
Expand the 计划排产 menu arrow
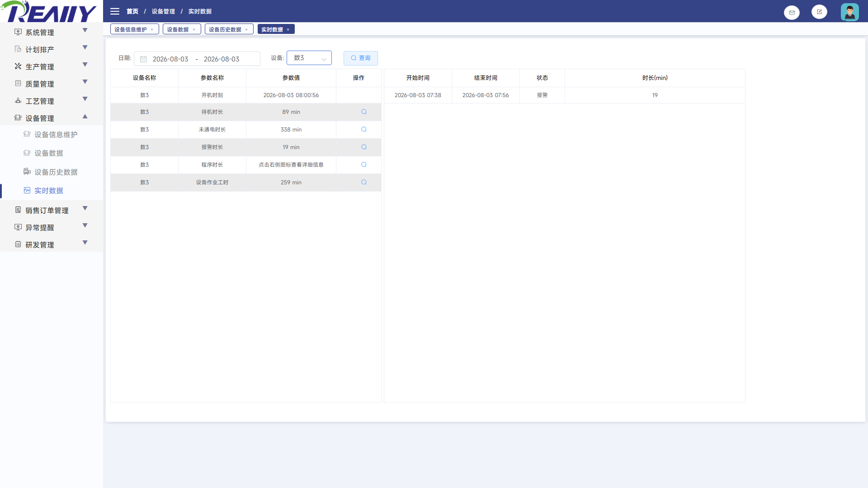(x=85, y=47)
